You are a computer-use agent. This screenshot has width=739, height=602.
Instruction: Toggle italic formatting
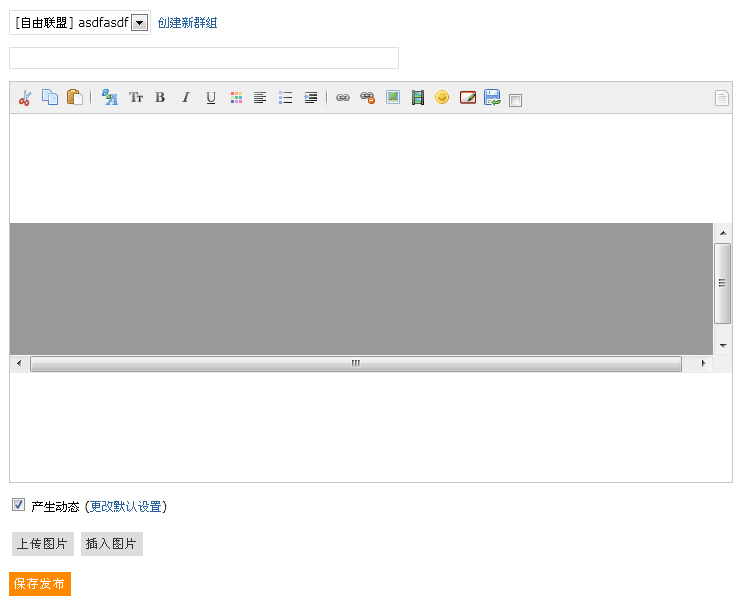186,98
